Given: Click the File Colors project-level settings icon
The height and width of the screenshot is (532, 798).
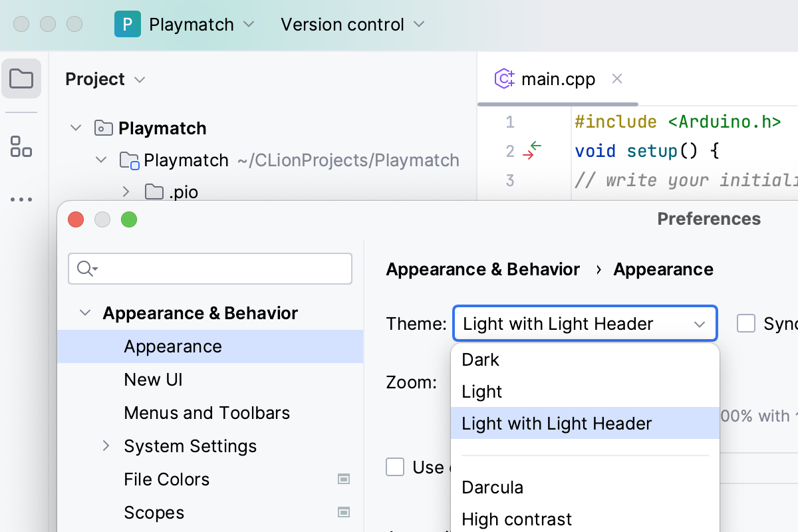Looking at the screenshot, I should coord(344,479).
